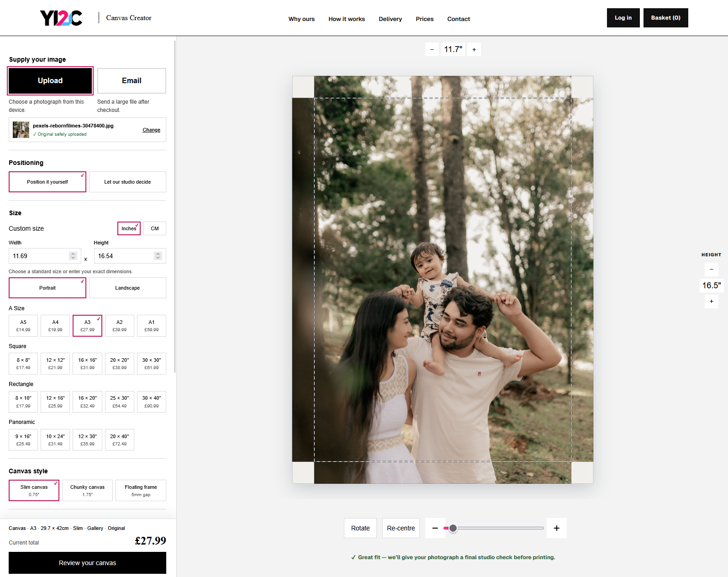The image size is (728, 577).
Task: Choose the Email supply option
Action: click(x=132, y=80)
